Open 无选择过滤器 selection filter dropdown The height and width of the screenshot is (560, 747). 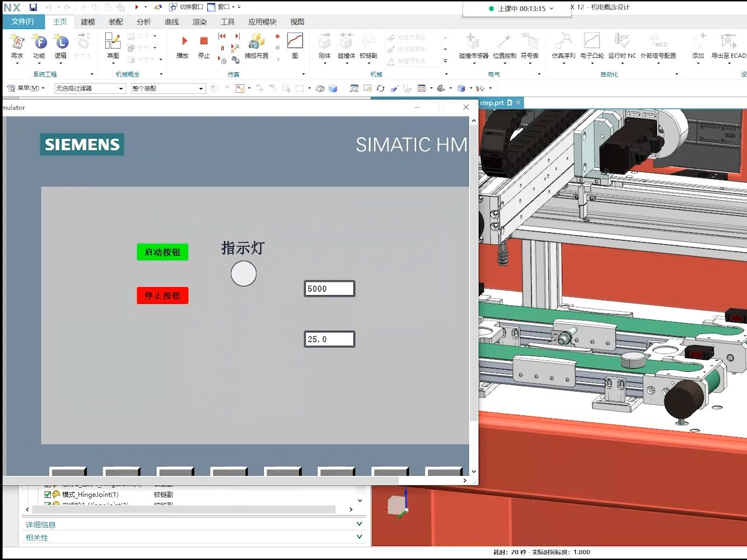click(x=90, y=88)
